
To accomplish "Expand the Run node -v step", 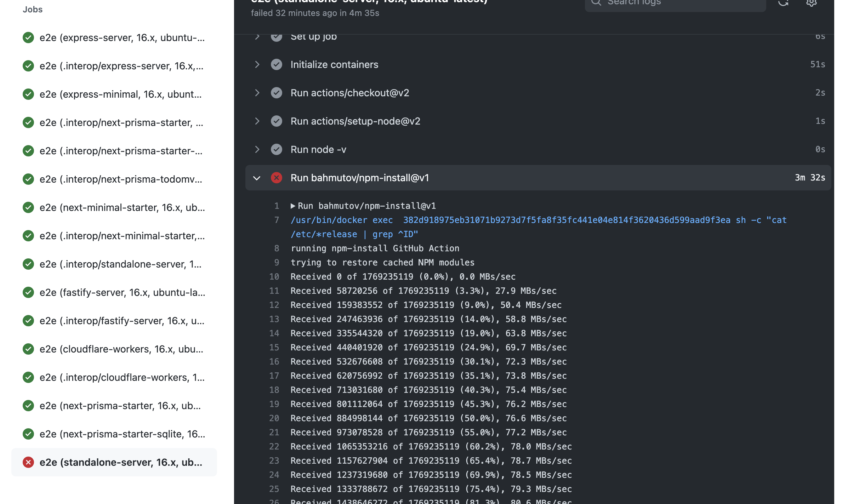I will [257, 149].
